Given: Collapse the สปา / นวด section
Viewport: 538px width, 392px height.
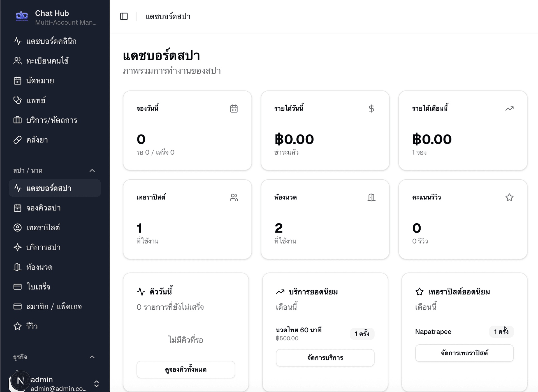Looking at the screenshot, I should coord(92,171).
